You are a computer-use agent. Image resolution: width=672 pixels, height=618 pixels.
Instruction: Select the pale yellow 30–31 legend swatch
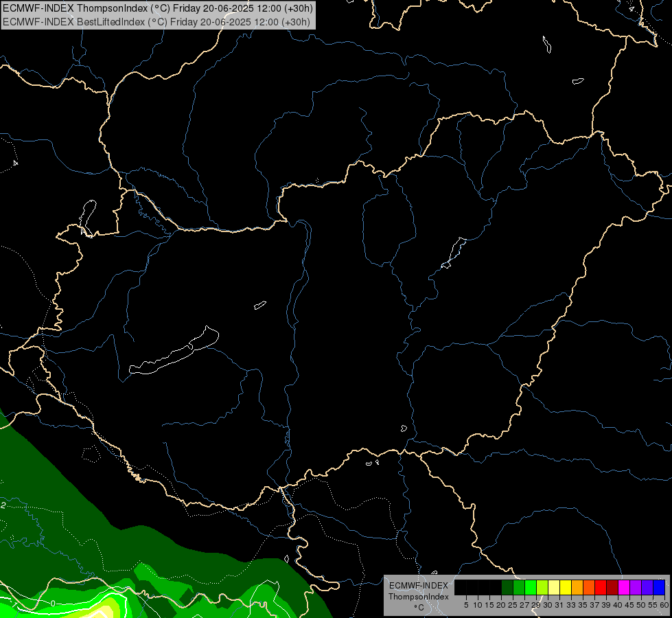554,587
